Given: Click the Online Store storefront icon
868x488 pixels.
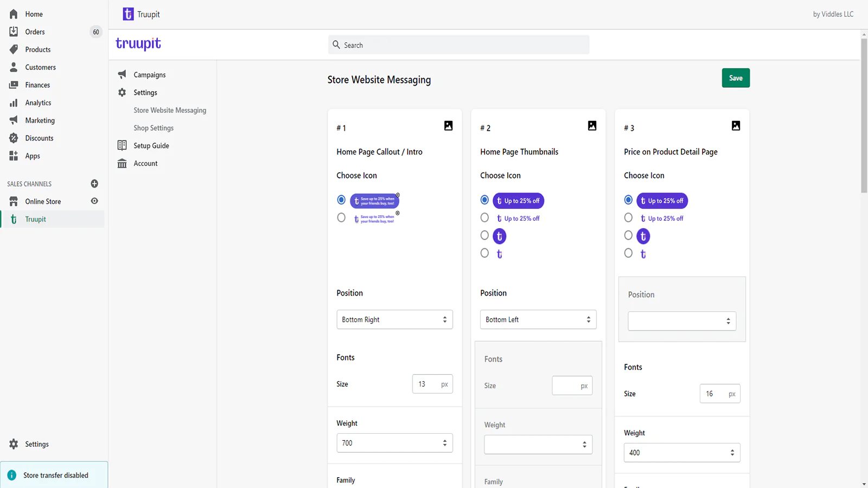Looking at the screenshot, I should [x=14, y=201].
